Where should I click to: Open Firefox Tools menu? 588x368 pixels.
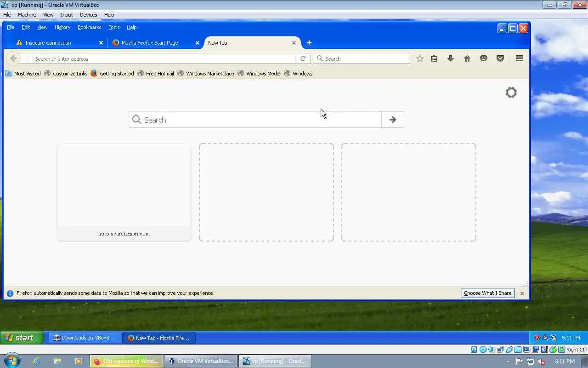click(114, 27)
